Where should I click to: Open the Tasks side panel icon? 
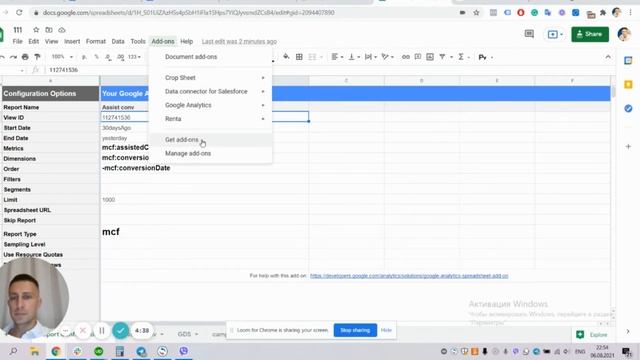[x=628, y=109]
